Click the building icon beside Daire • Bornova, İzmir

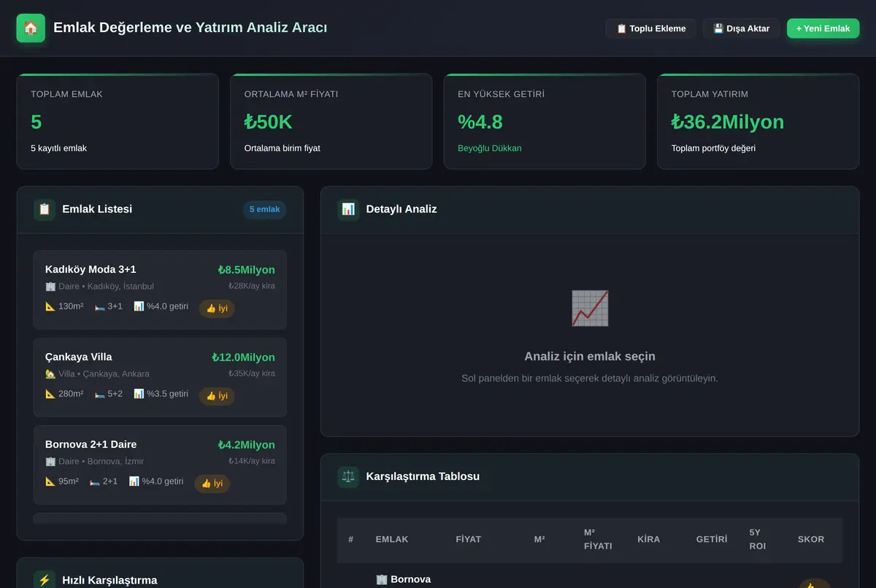[50, 462]
